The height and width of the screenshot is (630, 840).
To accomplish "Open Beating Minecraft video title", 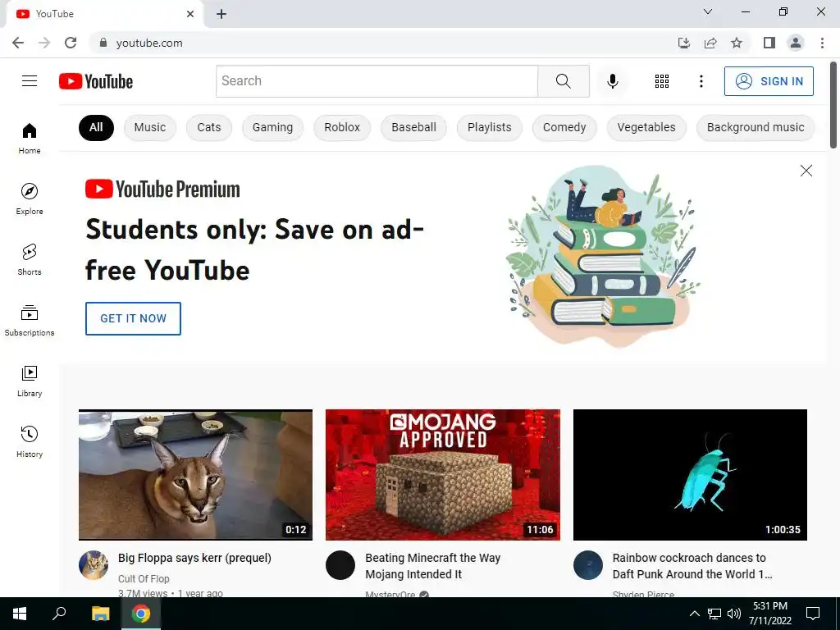I will point(433,566).
